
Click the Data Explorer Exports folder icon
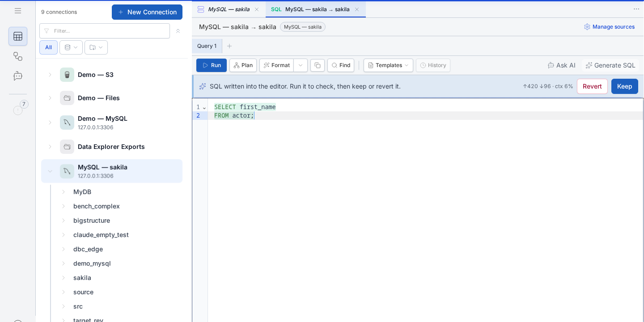pos(67,147)
